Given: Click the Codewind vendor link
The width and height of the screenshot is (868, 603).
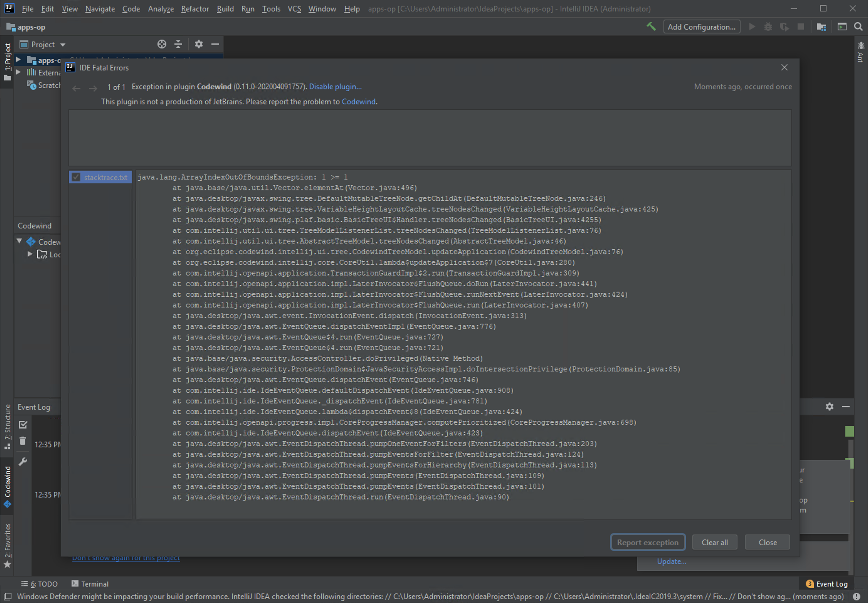Looking at the screenshot, I should [358, 102].
